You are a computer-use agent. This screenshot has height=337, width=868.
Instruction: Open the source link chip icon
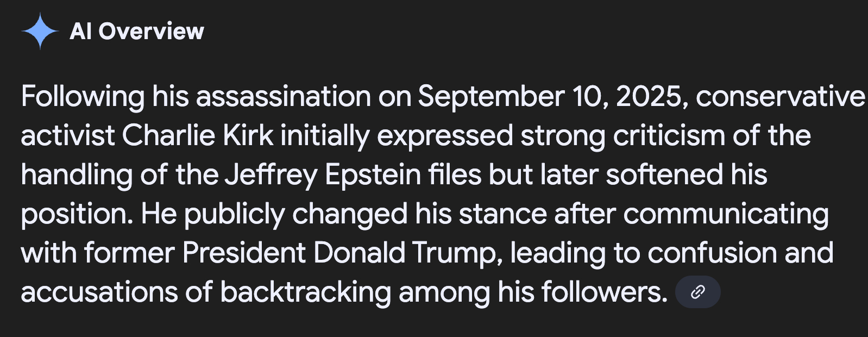click(x=697, y=292)
